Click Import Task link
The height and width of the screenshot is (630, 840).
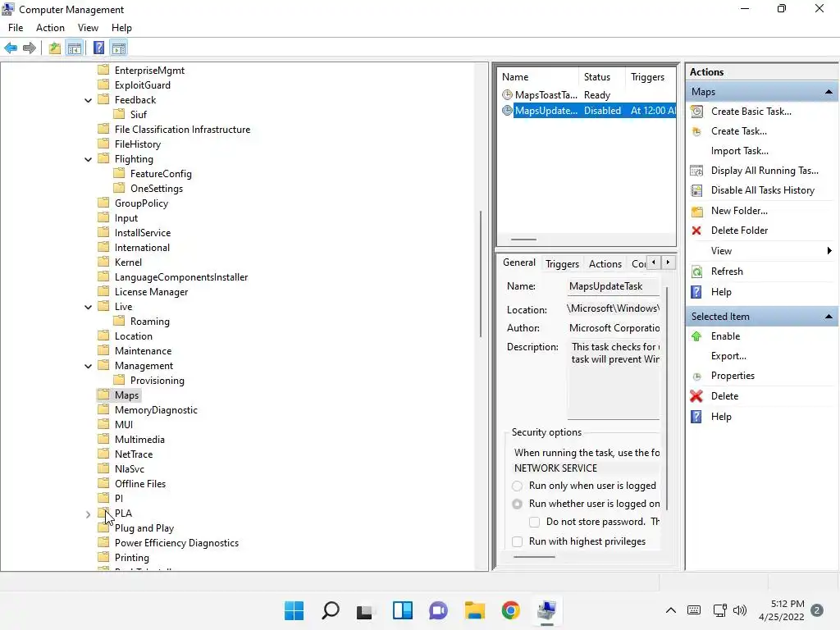(x=739, y=151)
